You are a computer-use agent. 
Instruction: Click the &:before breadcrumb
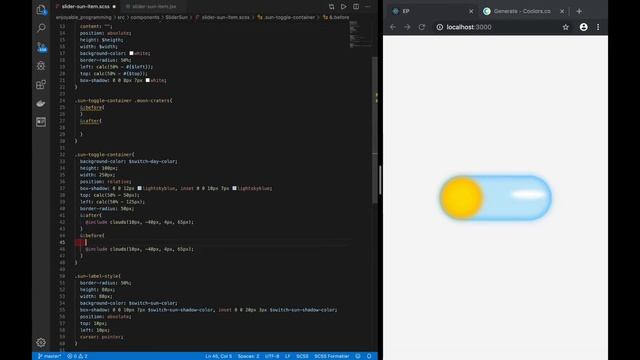[336, 18]
